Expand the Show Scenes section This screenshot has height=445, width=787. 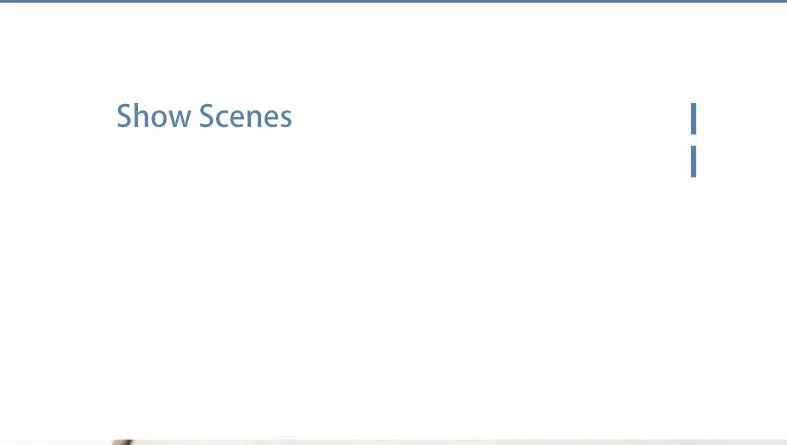(204, 116)
